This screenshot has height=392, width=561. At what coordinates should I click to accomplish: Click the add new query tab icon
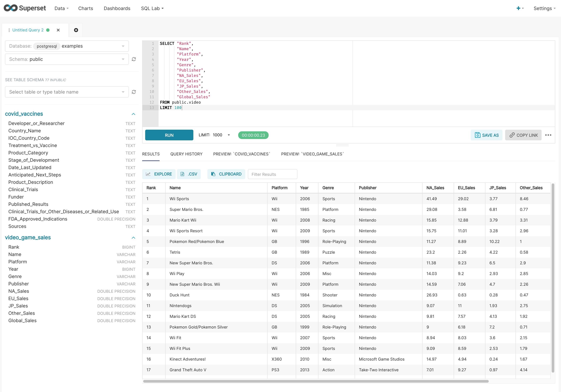click(76, 30)
